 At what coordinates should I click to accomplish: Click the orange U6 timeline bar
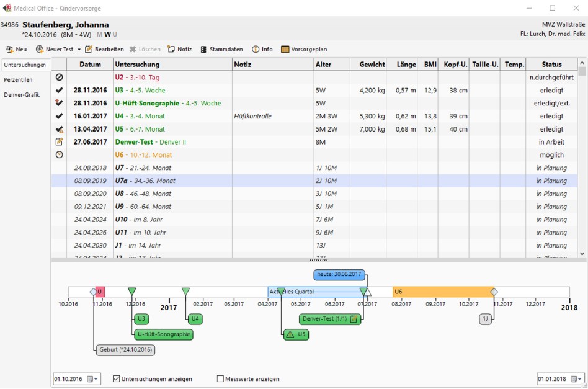[443, 292]
